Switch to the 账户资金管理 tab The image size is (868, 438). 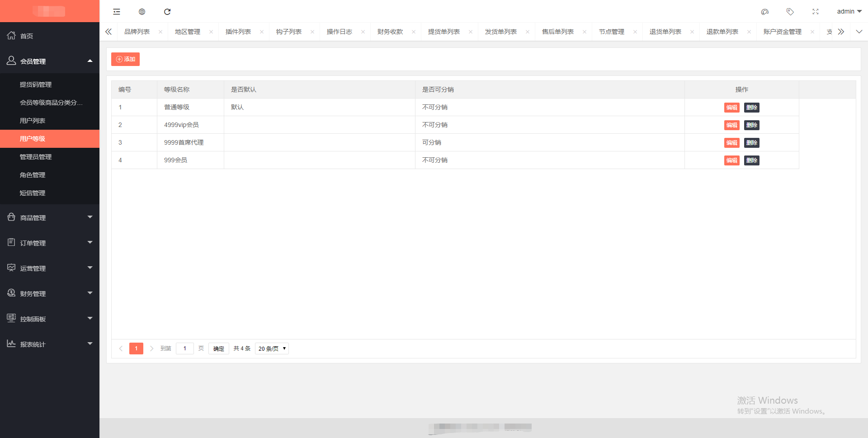click(x=783, y=32)
